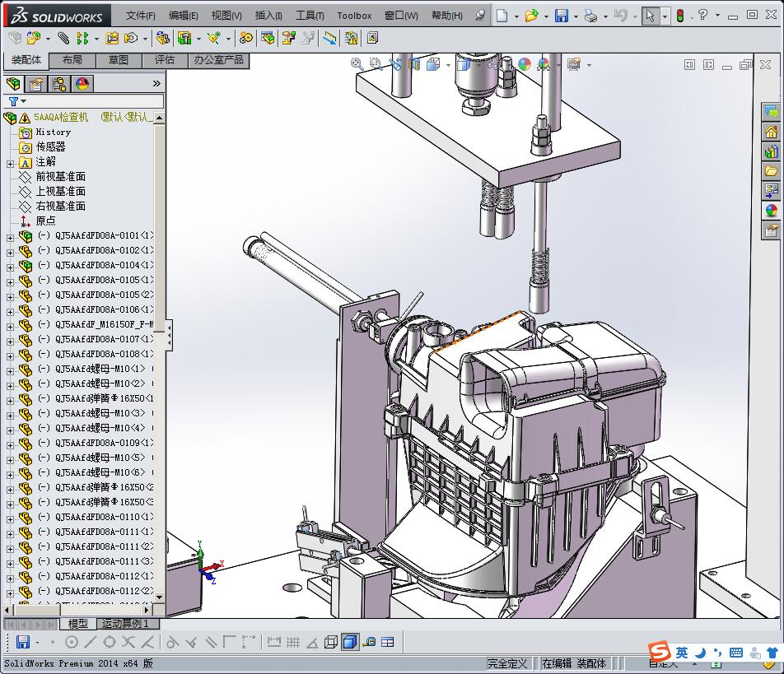Open the File Explorer folder in task pane
The height and width of the screenshot is (674, 784).
click(771, 171)
